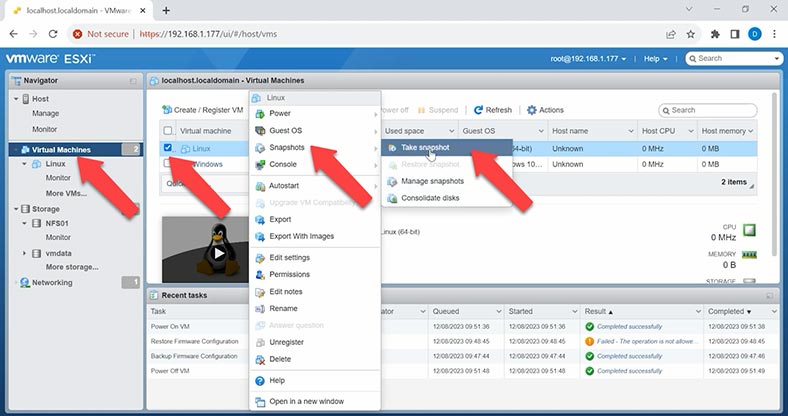Click the Permissions user icon
Viewport: 788px width, 416px height.
pyautogui.click(x=260, y=275)
